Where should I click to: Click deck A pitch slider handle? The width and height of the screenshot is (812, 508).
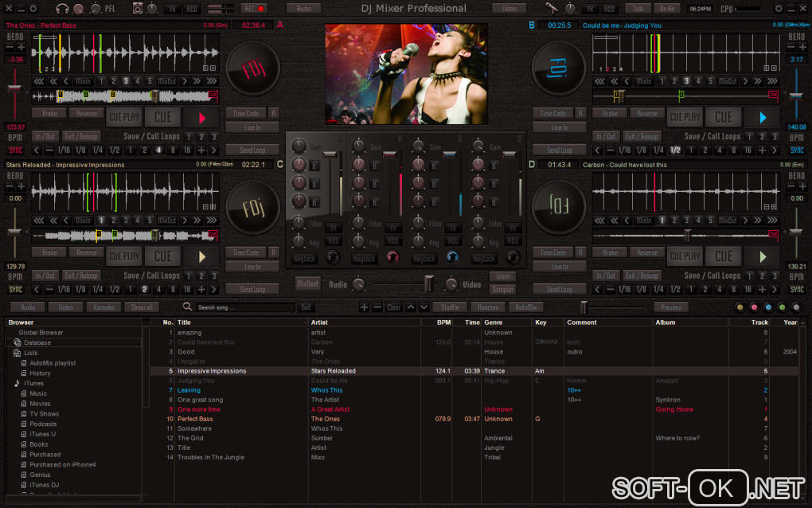click(14, 88)
